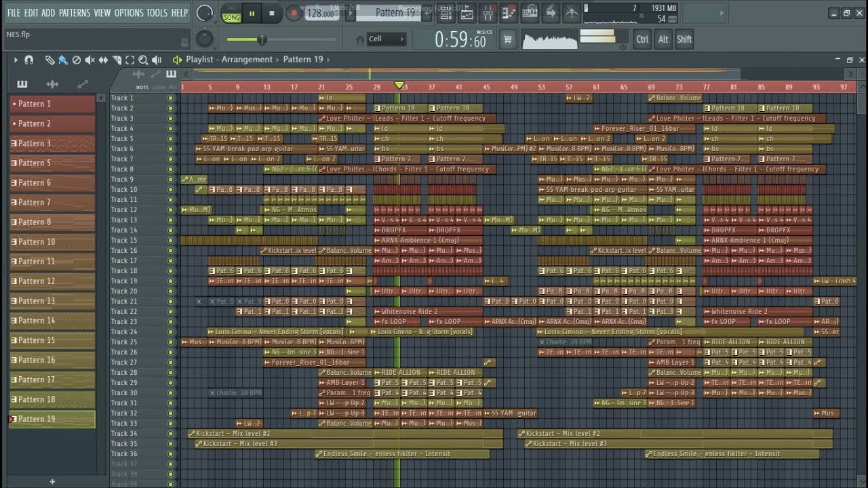
Task: Open the playlist options menu arrow
Action: pyautogui.click(x=16, y=60)
